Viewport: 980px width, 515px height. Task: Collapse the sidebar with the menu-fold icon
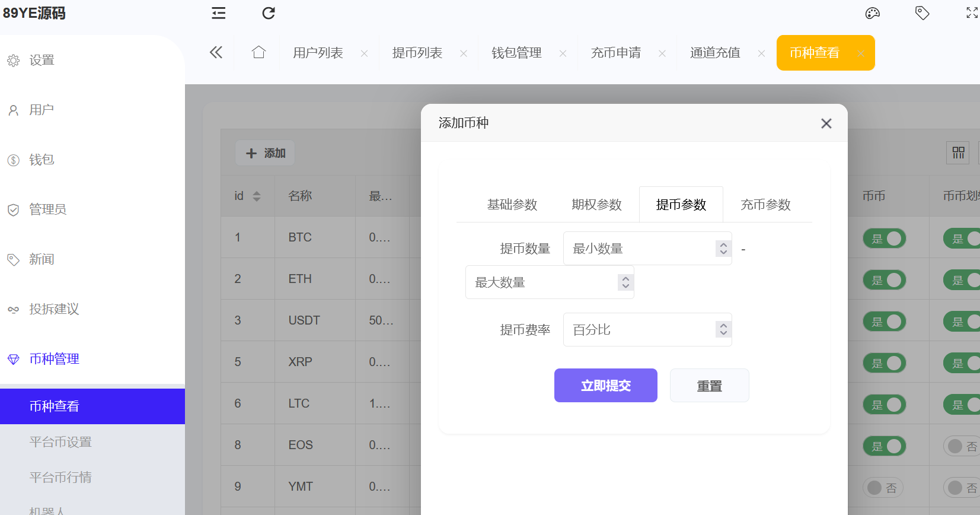tap(219, 13)
